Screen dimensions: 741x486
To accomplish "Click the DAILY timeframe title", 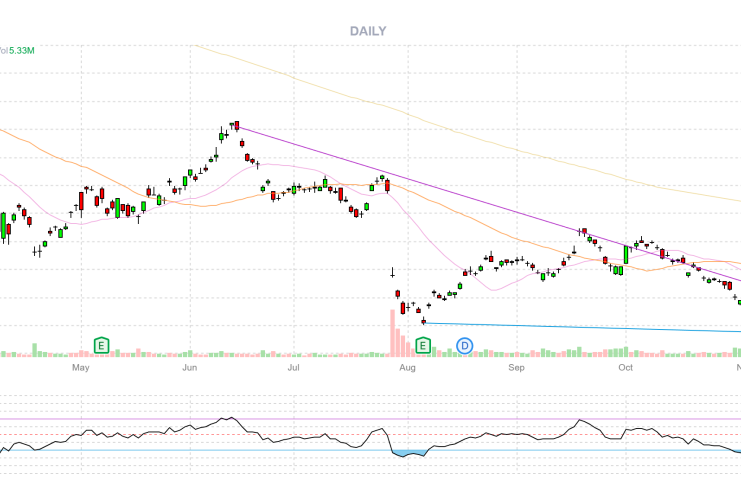I will (368, 31).
